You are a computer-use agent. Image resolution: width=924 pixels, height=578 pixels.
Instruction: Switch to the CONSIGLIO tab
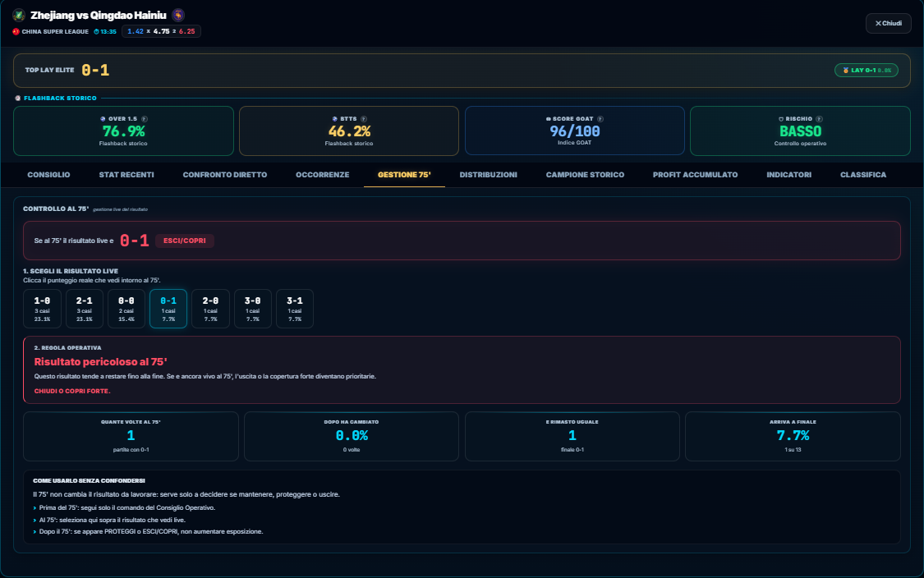49,175
